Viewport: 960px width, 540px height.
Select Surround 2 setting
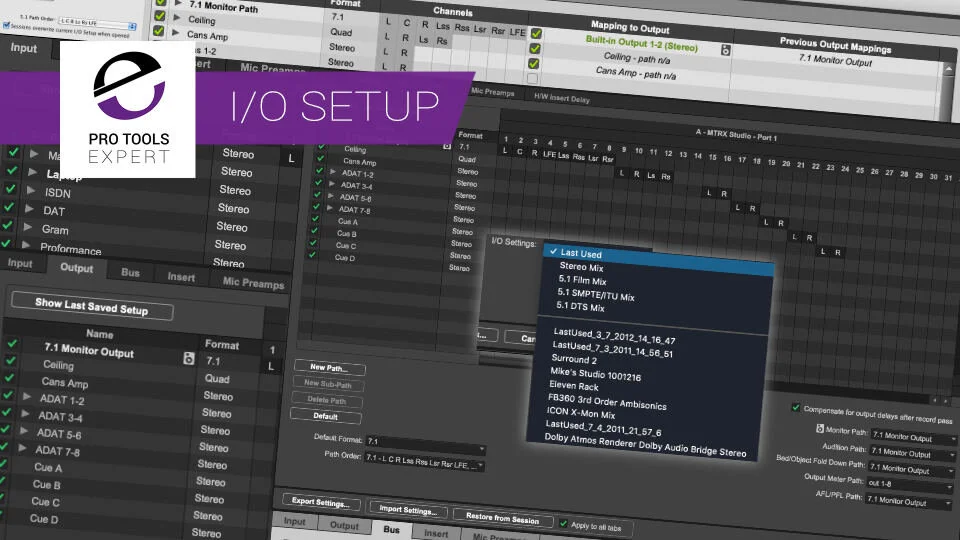(574, 359)
